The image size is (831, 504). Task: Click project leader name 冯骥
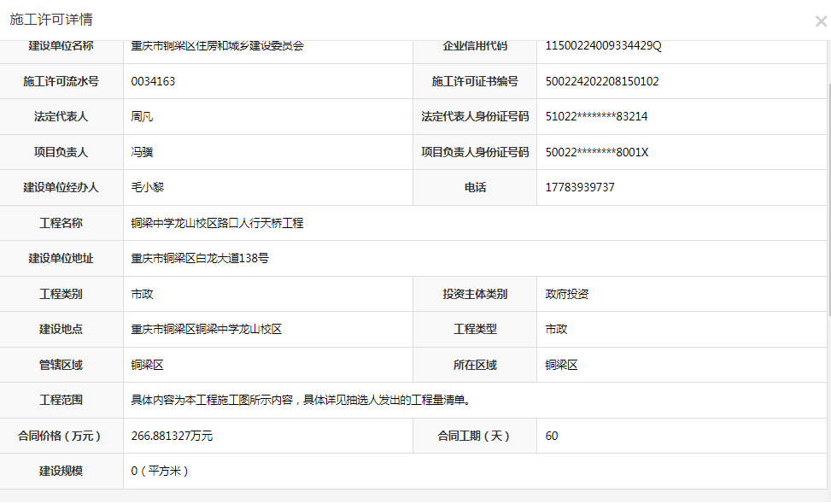142,152
